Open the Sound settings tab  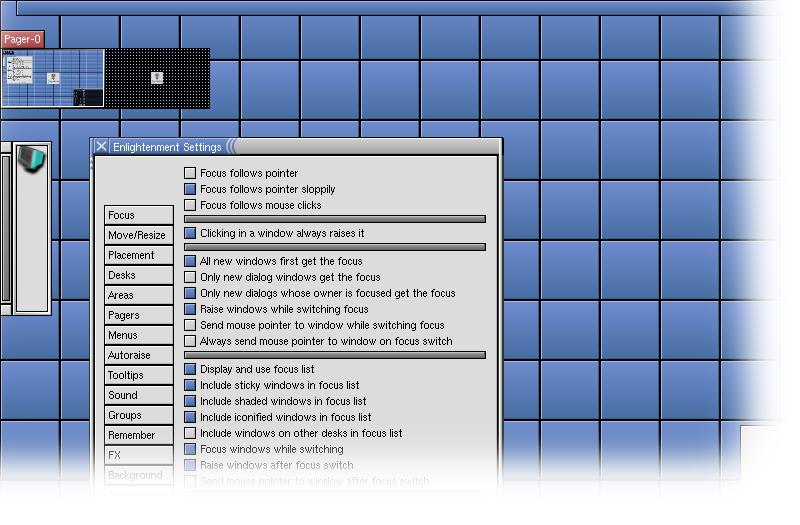pyautogui.click(x=139, y=395)
